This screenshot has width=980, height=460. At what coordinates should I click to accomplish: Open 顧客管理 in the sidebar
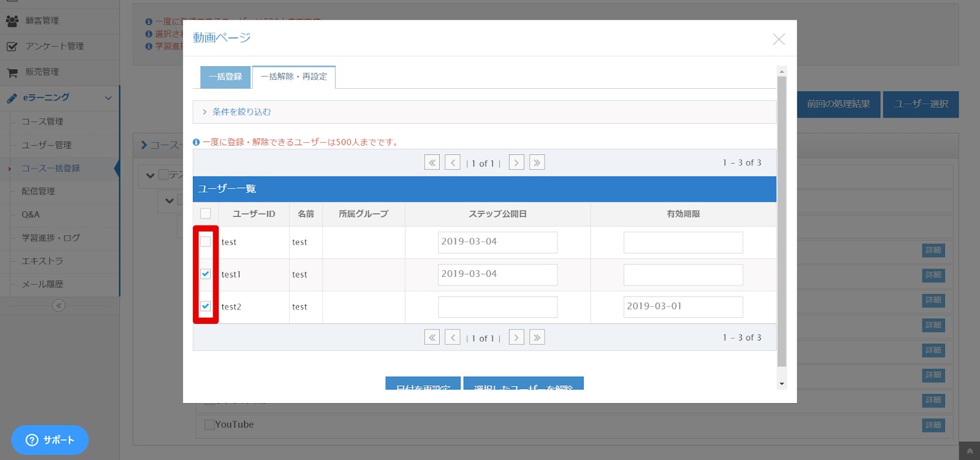pyautogui.click(x=59, y=21)
